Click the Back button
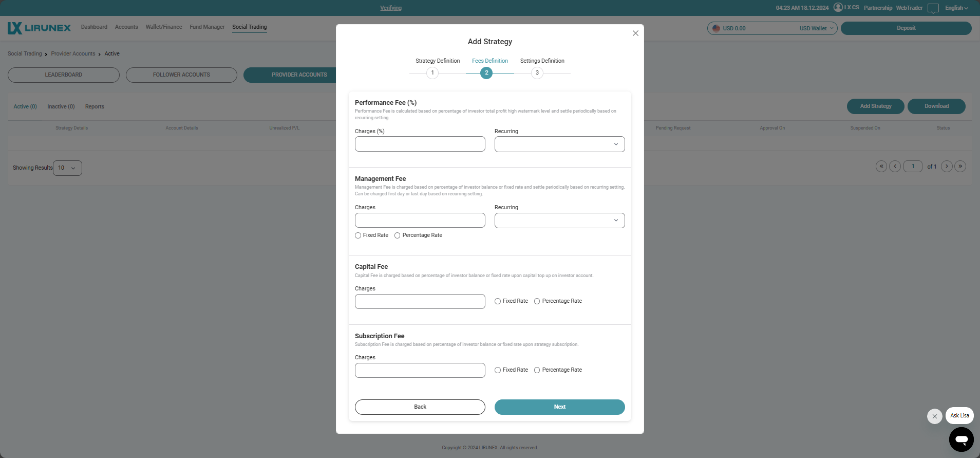980x458 pixels. click(x=420, y=407)
